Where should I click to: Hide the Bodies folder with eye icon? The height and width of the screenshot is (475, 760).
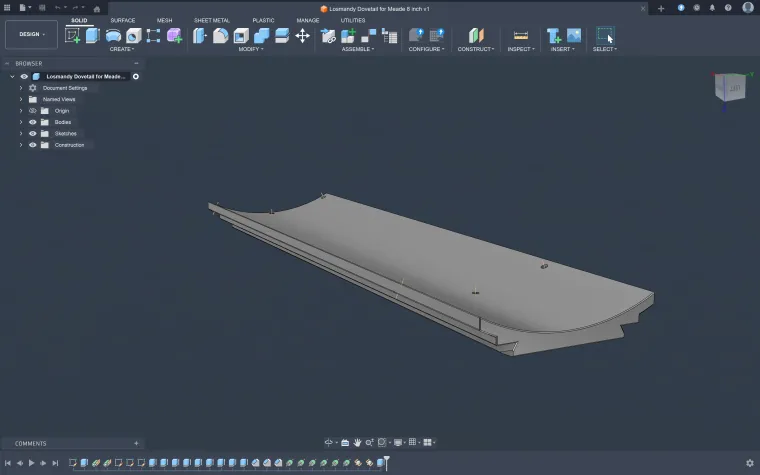32,122
